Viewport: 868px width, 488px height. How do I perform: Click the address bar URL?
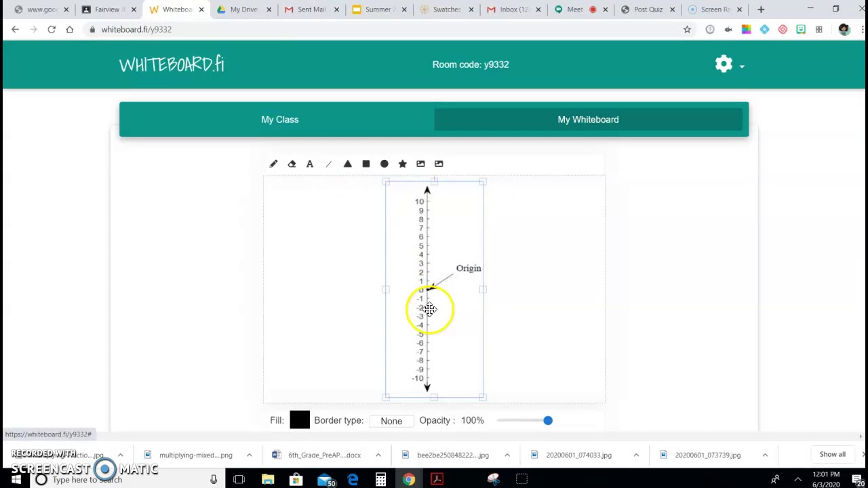click(x=136, y=29)
